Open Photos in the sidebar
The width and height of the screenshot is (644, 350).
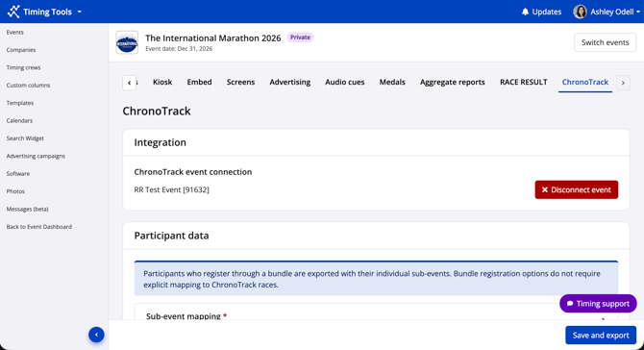(x=15, y=191)
